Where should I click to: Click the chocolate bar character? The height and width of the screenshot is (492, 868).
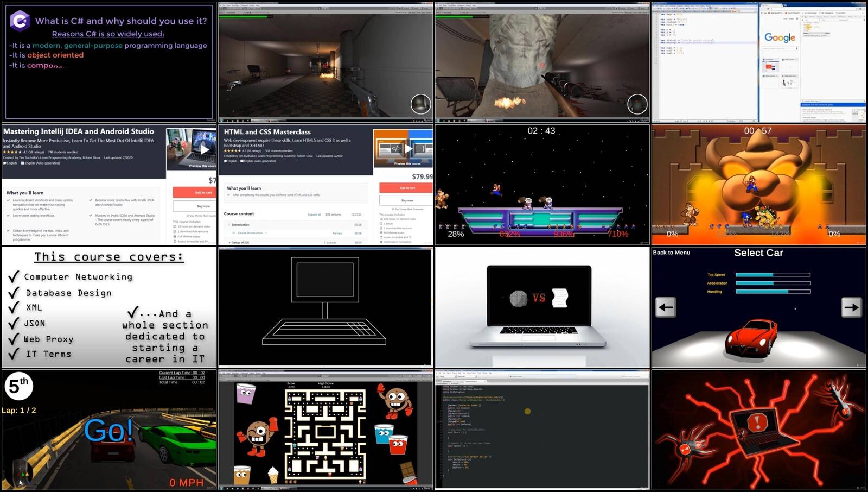click(x=410, y=472)
